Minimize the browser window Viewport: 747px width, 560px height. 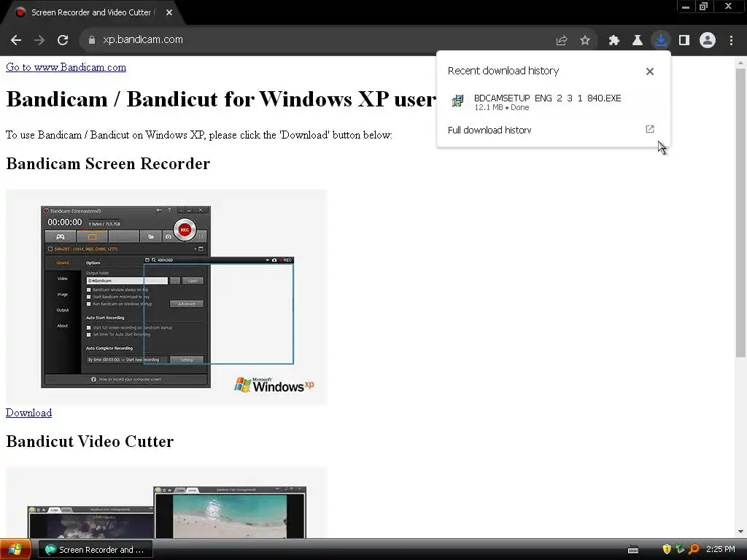coord(686,7)
